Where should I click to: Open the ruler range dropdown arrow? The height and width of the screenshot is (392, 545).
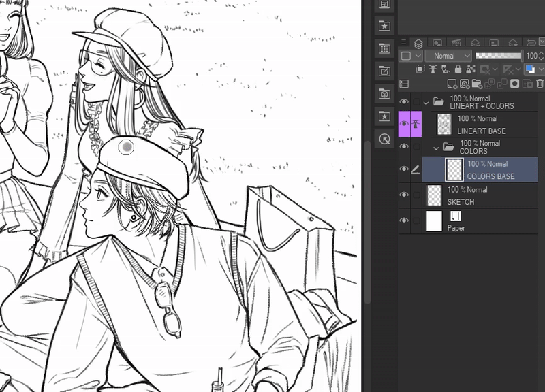point(518,69)
